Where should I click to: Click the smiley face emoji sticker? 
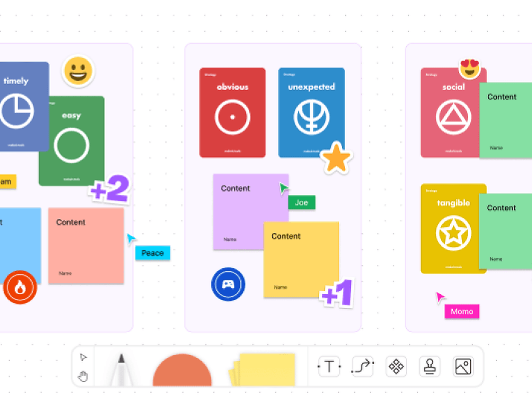pyautogui.click(x=78, y=71)
